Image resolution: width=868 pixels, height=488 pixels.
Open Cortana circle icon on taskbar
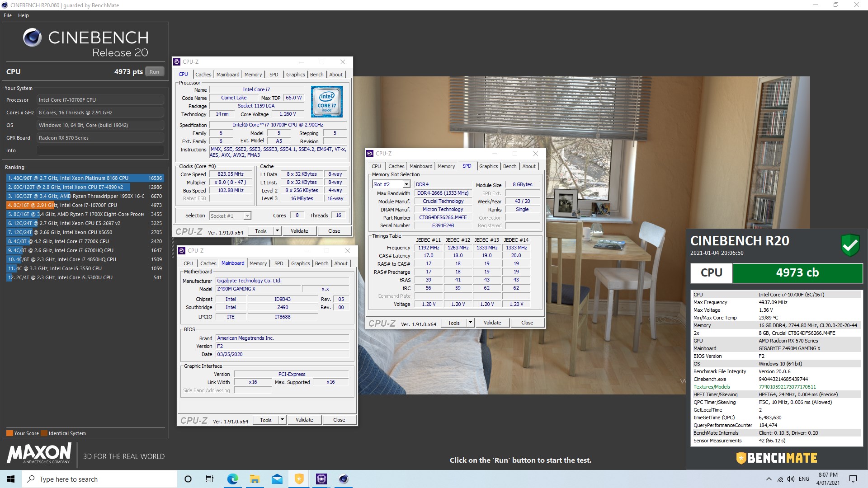[x=188, y=479]
